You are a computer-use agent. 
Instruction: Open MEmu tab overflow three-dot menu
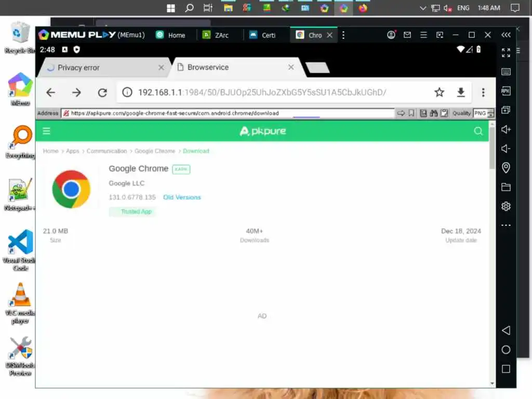[343, 35]
